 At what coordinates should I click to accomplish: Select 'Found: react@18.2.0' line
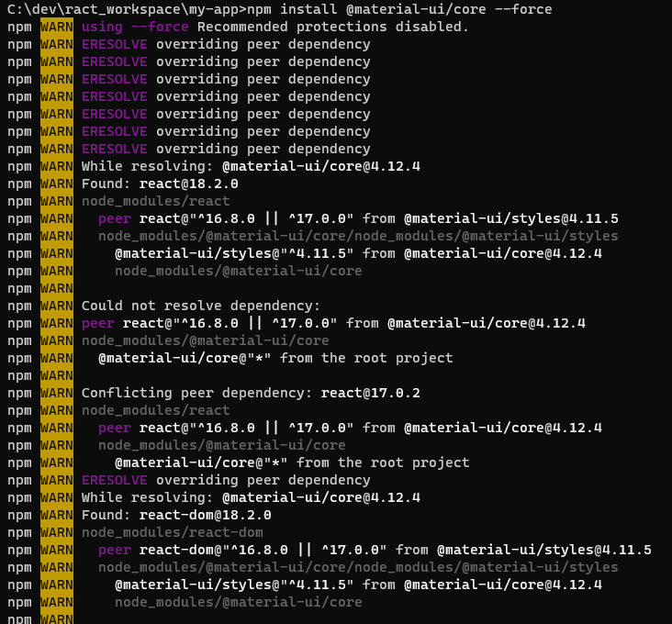pos(160,184)
